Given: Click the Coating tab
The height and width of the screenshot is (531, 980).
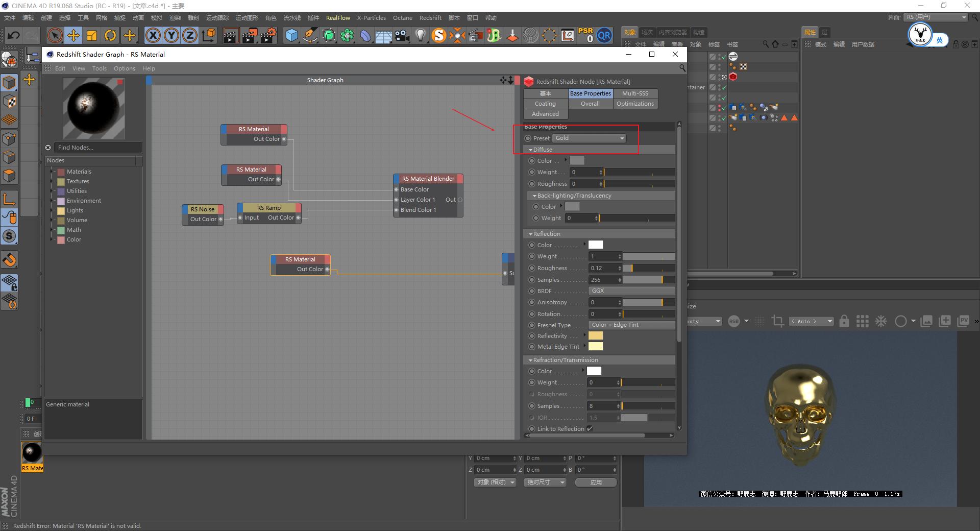Looking at the screenshot, I should pyautogui.click(x=545, y=104).
